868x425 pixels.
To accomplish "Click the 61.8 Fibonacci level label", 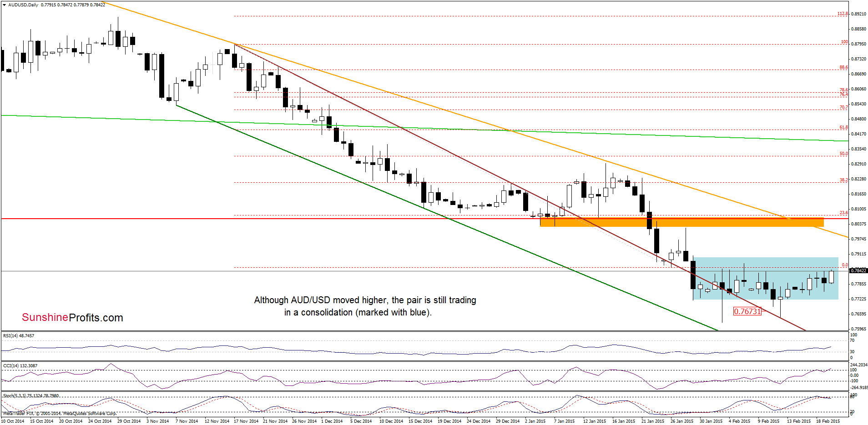I will pyautogui.click(x=844, y=127).
